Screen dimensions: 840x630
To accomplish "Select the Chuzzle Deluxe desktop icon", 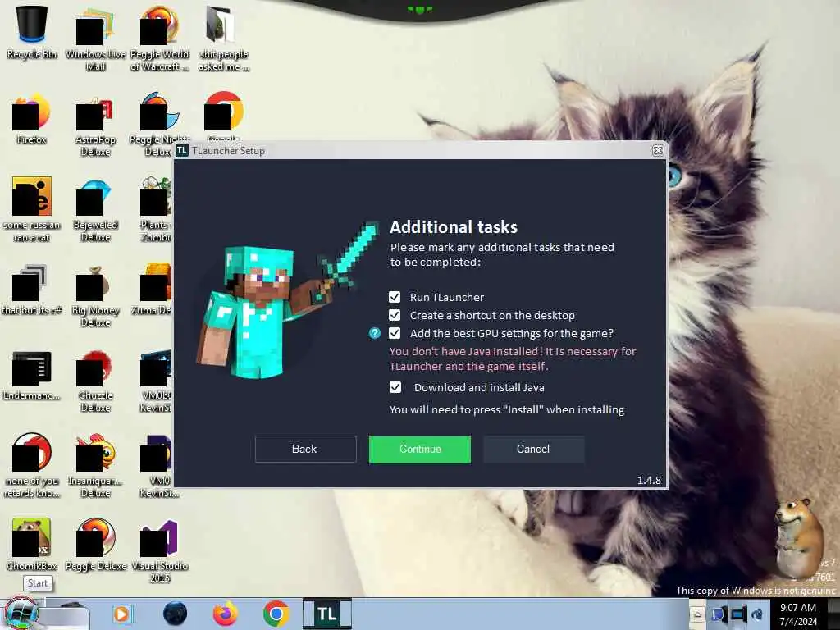I will point(95,381).
